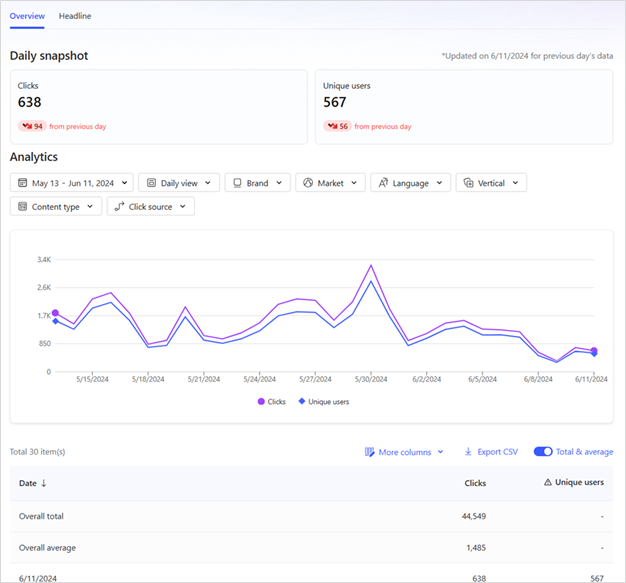Toggle the Total & average switch

(543, 452)
